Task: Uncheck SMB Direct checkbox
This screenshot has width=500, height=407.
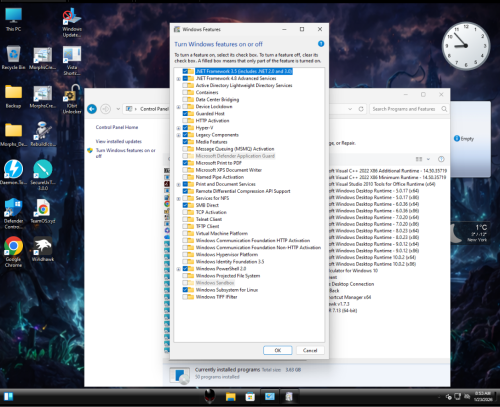Action: tap(185, 205)
